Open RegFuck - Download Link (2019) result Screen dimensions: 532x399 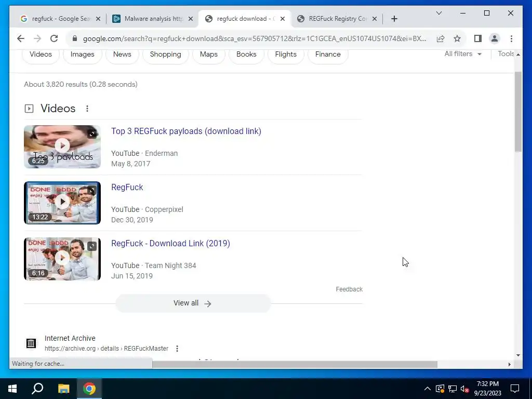tap(170, 244)
